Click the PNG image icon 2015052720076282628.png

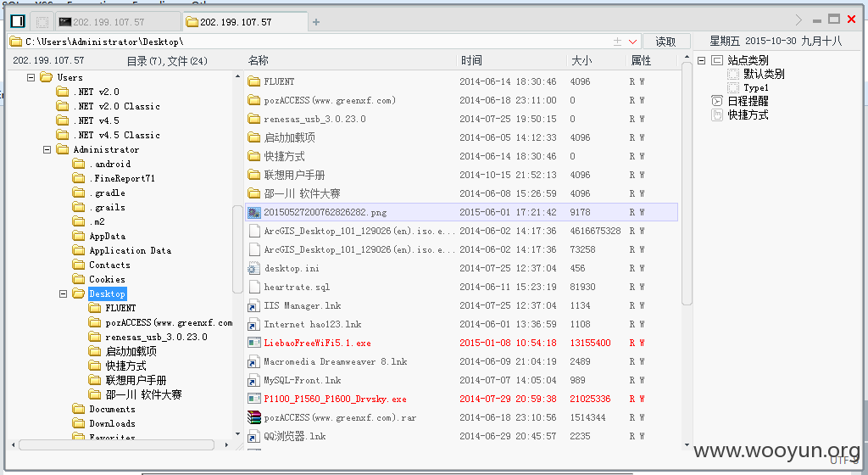coord(254,212)
